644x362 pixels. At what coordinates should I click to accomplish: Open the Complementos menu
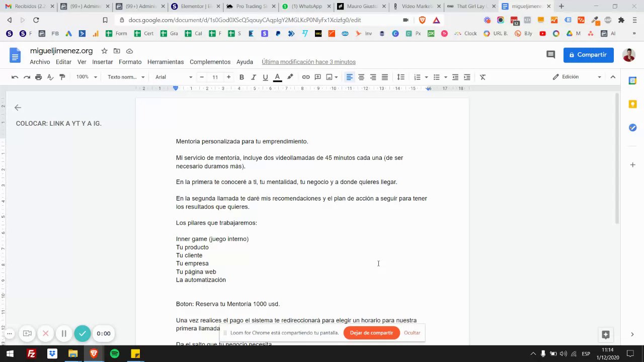210,62
